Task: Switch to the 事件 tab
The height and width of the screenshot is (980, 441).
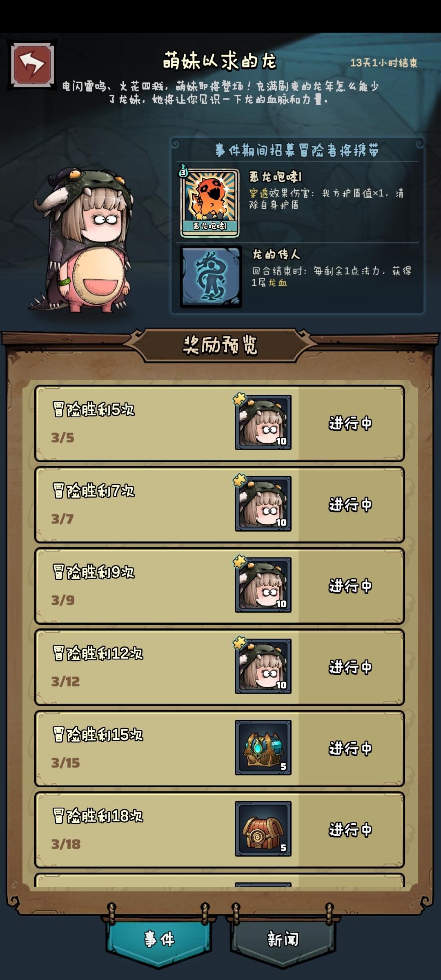Action: [x=159, y=939]
